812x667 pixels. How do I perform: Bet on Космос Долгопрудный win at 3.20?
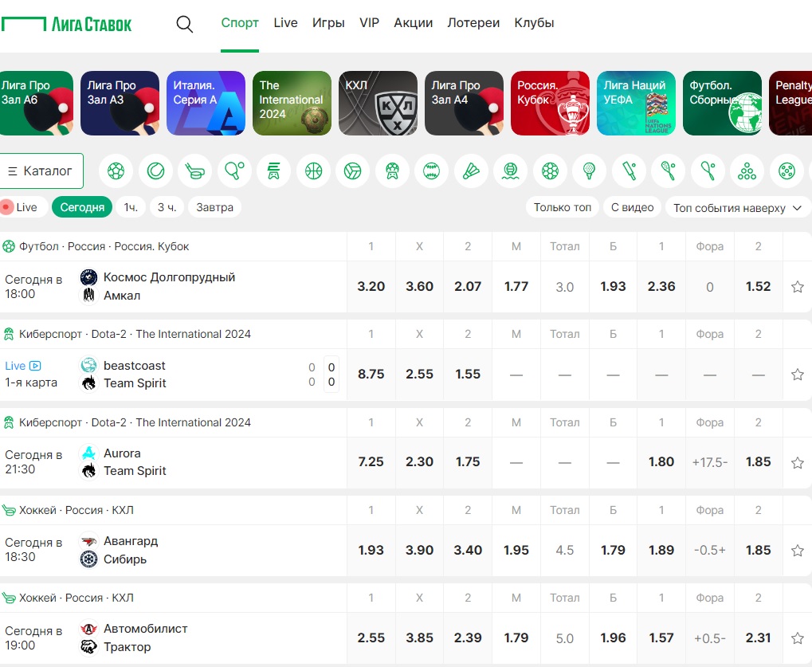pyautogui.click(x=371, y=286)
